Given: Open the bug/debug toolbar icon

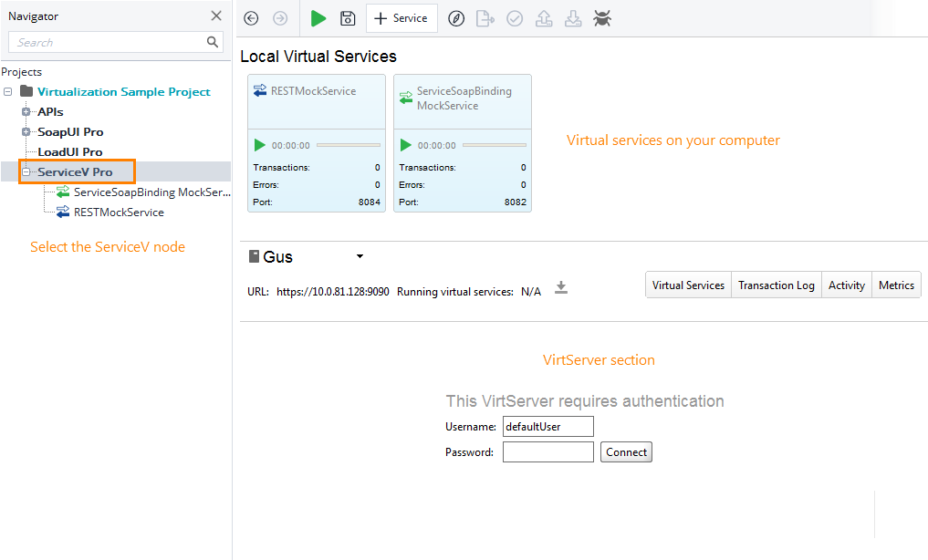Looking at the screenshot, I should pyautogui.click(x=602, y=18).
